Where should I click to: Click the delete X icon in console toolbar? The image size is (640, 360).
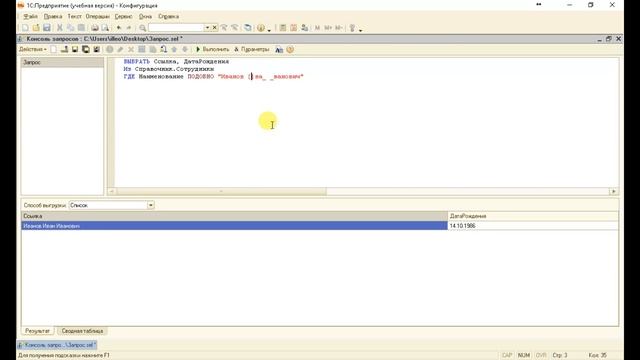(x=131, y=49)
